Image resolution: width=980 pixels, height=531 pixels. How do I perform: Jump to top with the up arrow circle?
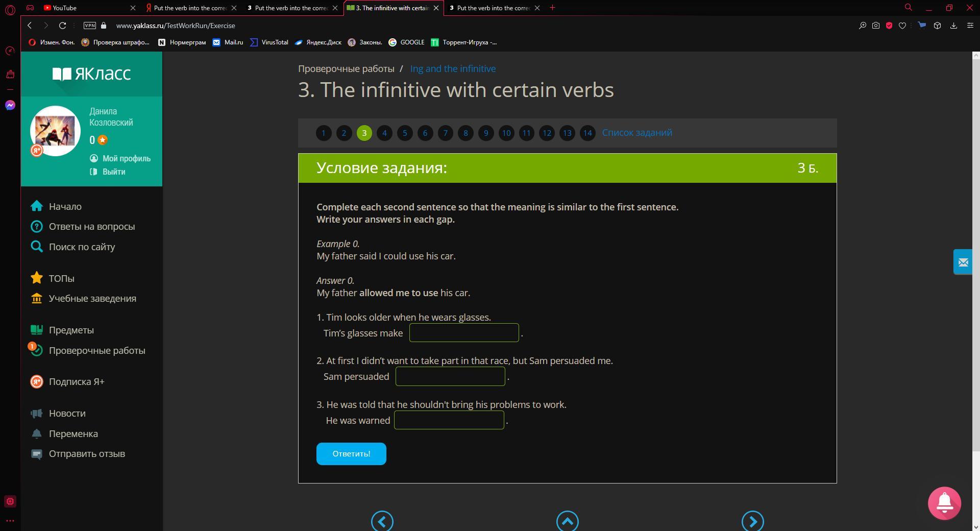coord(568,521)
